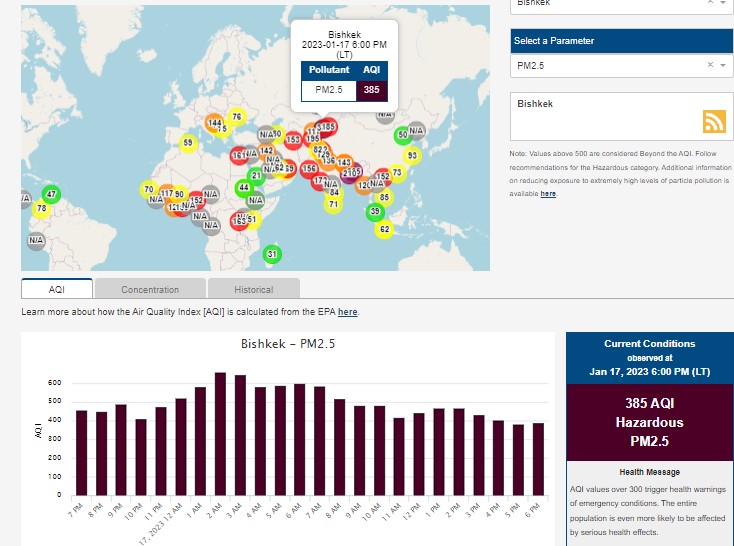The image size is (734, 546).
Task: Open the Bishkek RSS feed icon
Action: click(x=714, y=122)
